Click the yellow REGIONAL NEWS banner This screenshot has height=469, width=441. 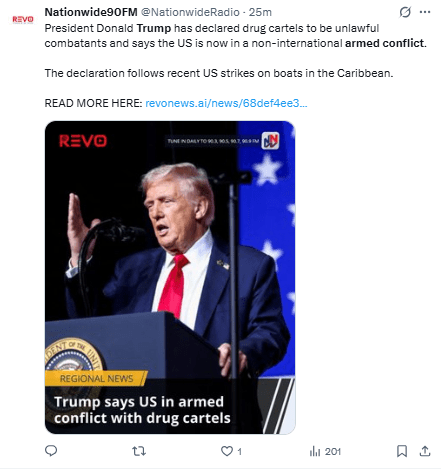point(96,378)
